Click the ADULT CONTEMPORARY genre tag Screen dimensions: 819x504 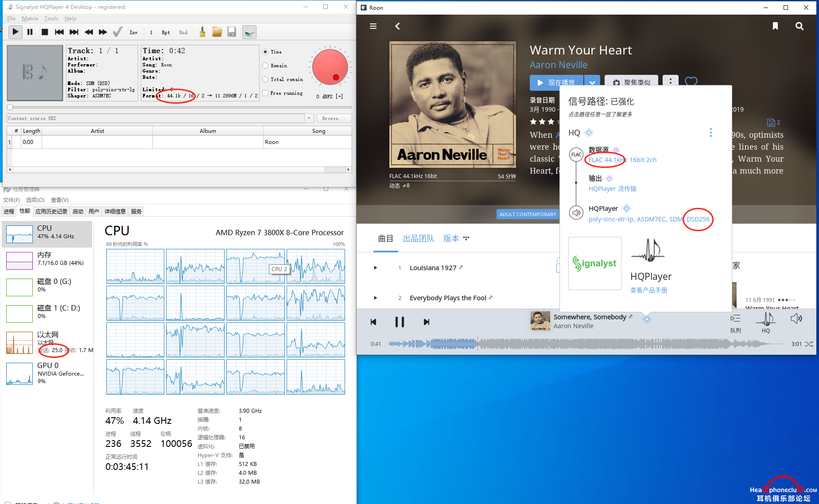(528, 214)
